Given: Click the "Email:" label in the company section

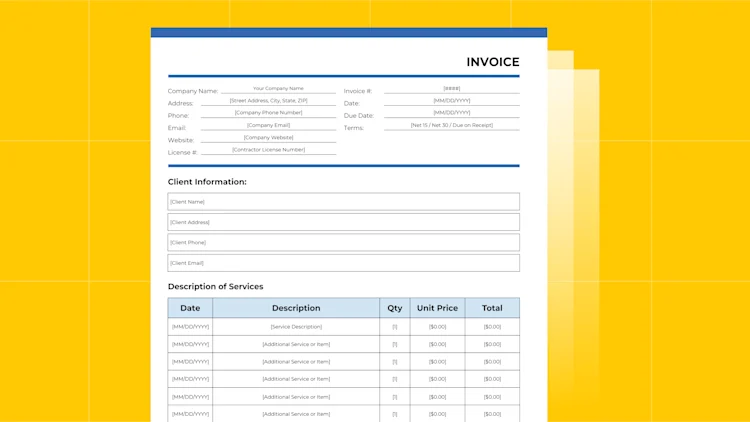Looking at the screenshot, I should click(176, 128).
